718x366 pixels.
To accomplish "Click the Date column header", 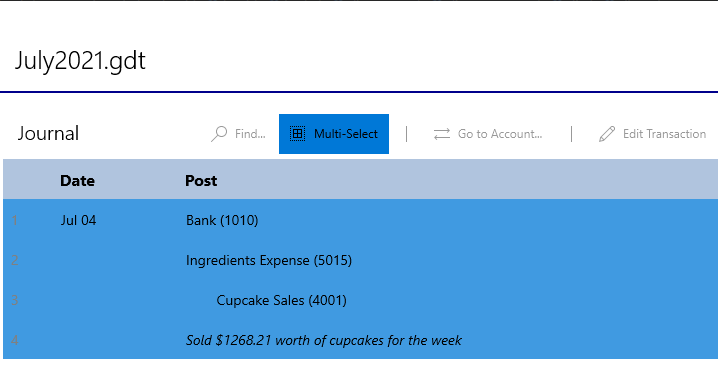I will (77, 180).
